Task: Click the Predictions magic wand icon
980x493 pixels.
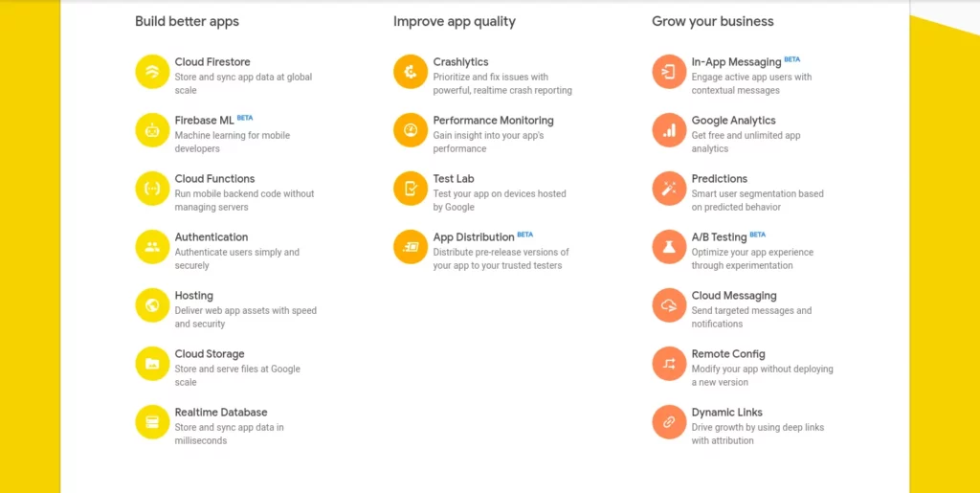Action: click(669, 189)
